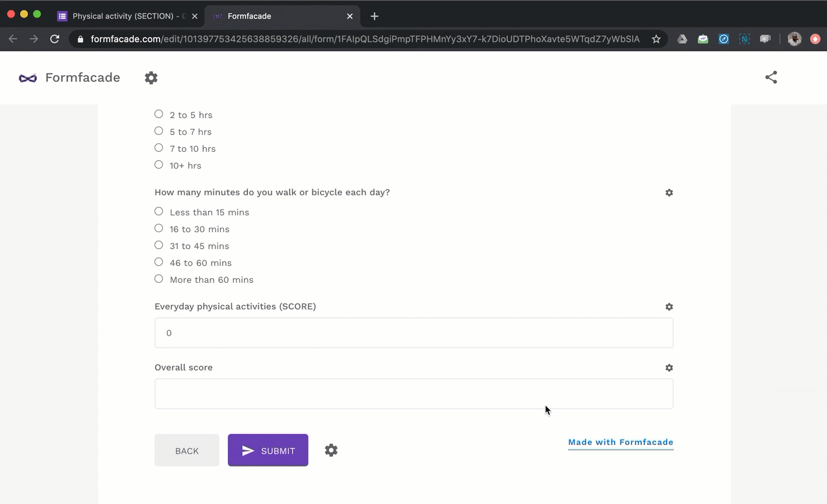827x504 pixels.
Task: Reload the page in the browser
Action: pyautogui.click(x=55, y=39)
